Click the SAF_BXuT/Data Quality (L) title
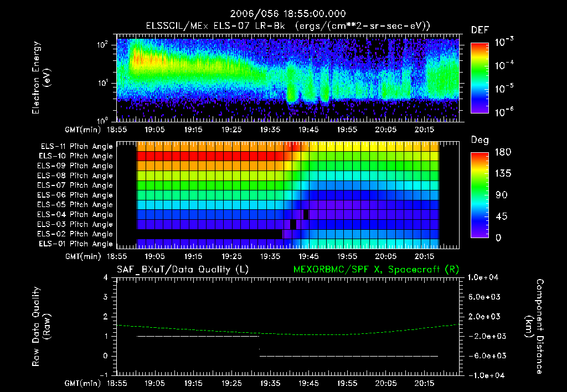567x392 pixels. 183,270
